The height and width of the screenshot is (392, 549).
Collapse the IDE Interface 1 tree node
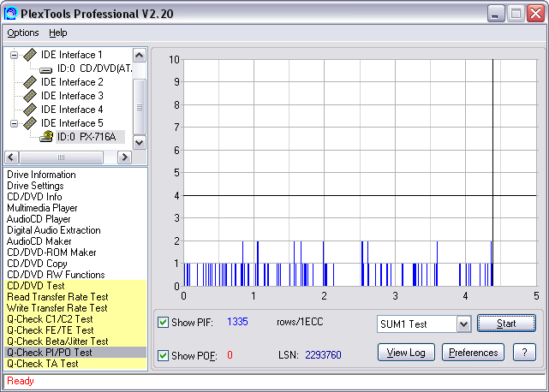(14, 55)
